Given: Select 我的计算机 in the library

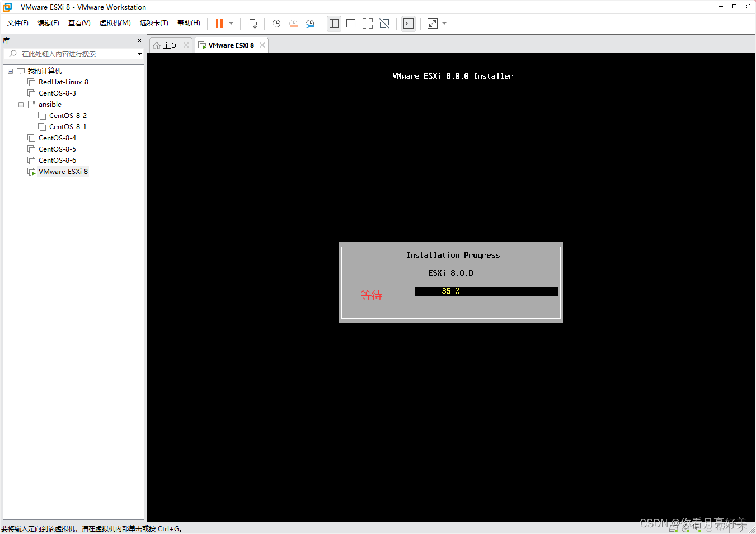Looking at the screenshot, I should point(45,71).
